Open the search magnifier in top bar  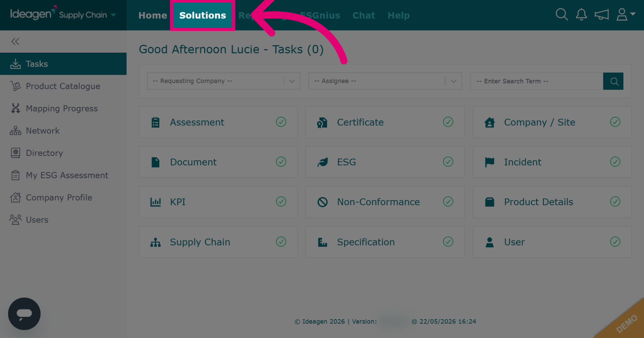point(561,14)
